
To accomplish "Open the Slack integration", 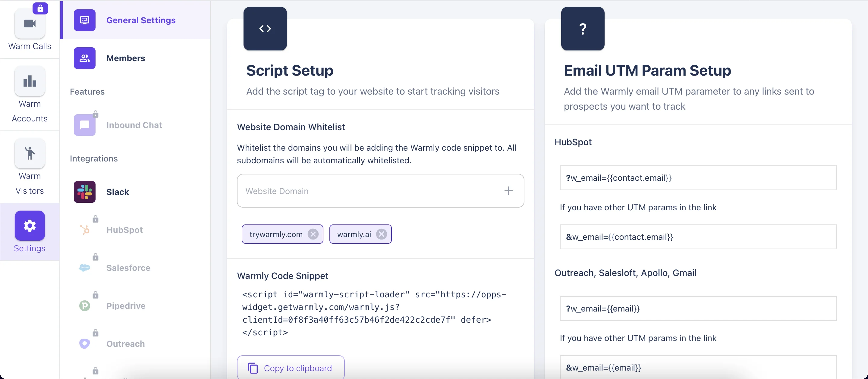I will (135, 192).
